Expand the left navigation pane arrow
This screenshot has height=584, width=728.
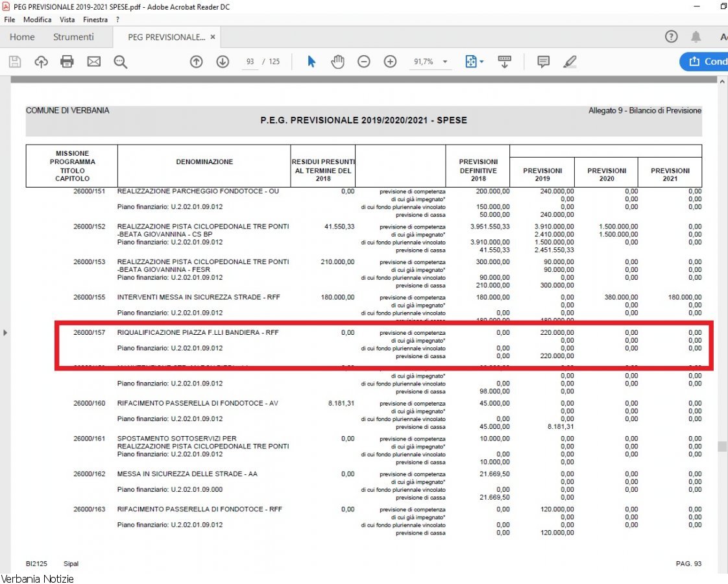pos(6,333)
